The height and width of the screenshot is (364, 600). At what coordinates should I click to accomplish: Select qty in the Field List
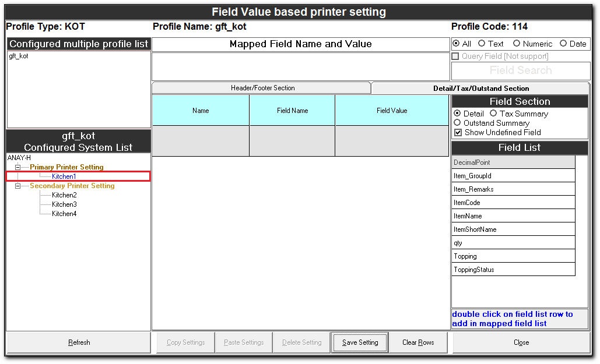click(x=513, y=243)
